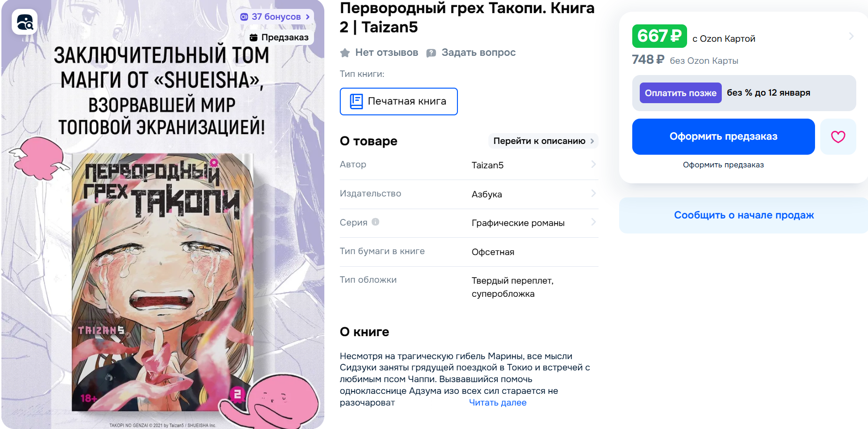Expand the Азбука publisher row chevron
This screenshot has height=429, width=868.
tap(593, 193)
